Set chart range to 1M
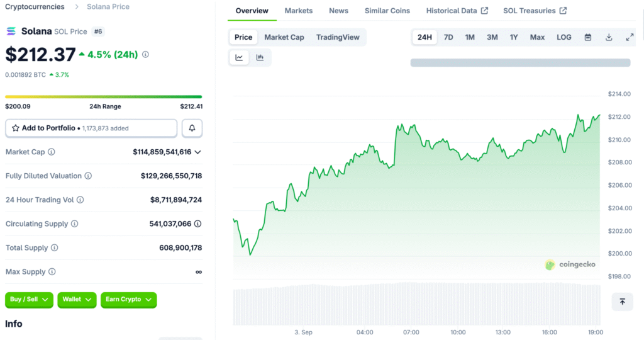Image resolution: width=644 pixels, height=340 pixels. tap(470, 37)
